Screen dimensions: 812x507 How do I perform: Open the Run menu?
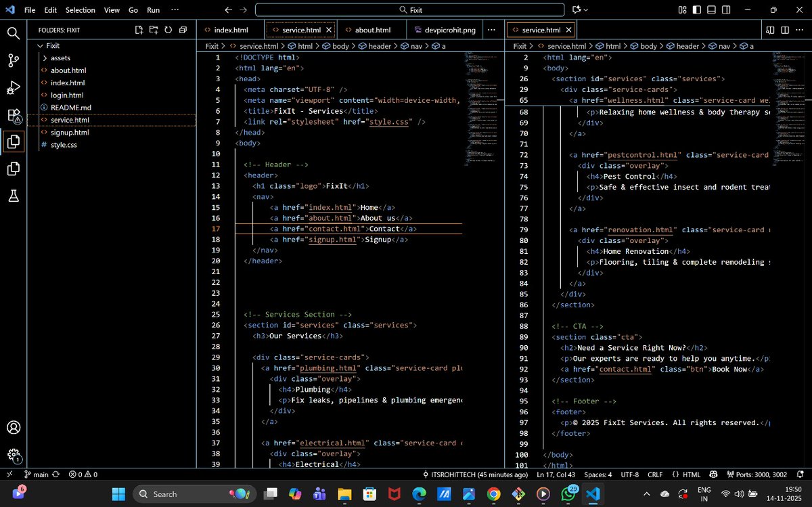(x=154, y=10)
